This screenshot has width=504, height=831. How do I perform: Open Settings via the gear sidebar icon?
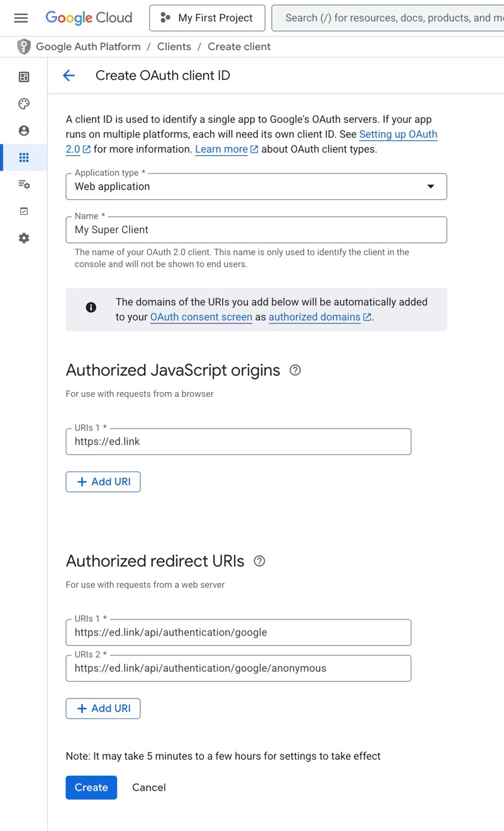[x=24, y=238]
